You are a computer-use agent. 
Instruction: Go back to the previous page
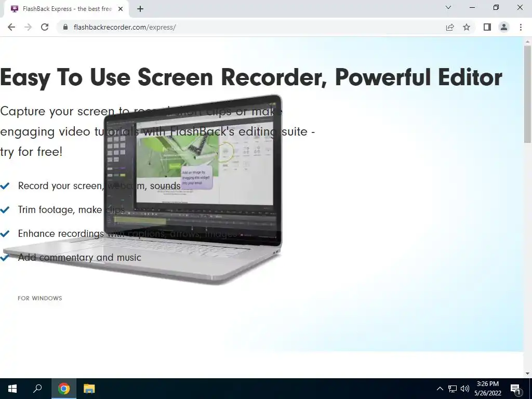[x=11, y=27]
